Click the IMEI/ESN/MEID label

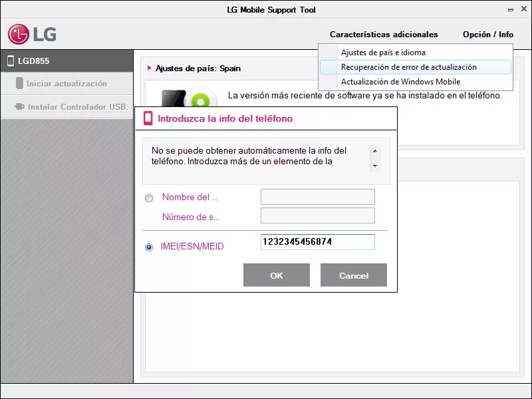[x=192, y=246]
